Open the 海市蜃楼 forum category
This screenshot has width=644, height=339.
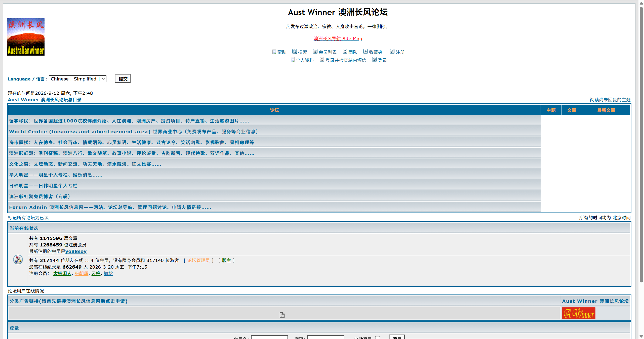132,143
